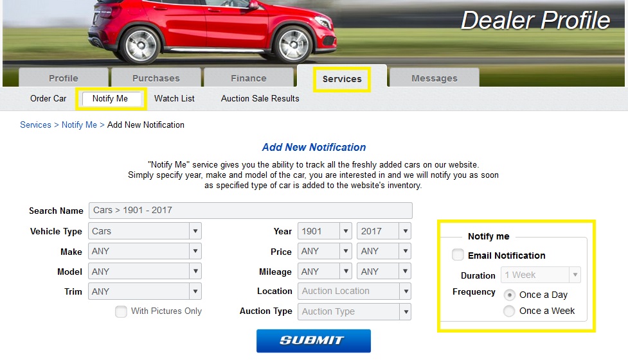Select Once a Week frequency
The image size is (628, 364).
(509, 311)
